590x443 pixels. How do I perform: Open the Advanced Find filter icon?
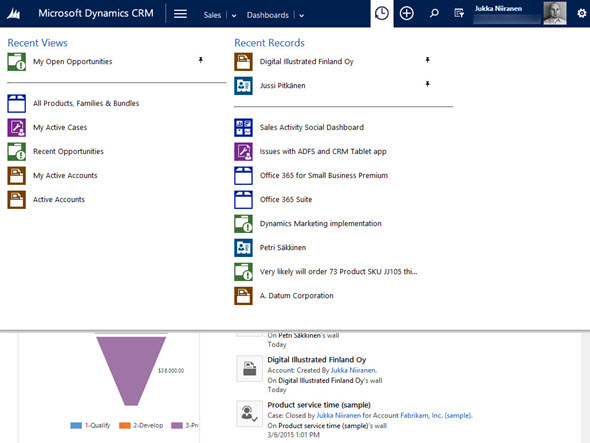tap(459, 14)
